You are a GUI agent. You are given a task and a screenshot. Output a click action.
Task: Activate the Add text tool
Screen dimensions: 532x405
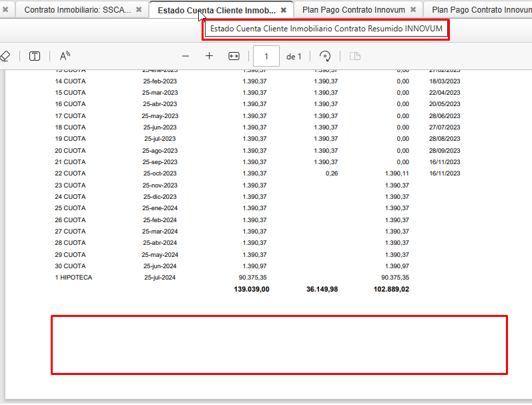(35, 57)
